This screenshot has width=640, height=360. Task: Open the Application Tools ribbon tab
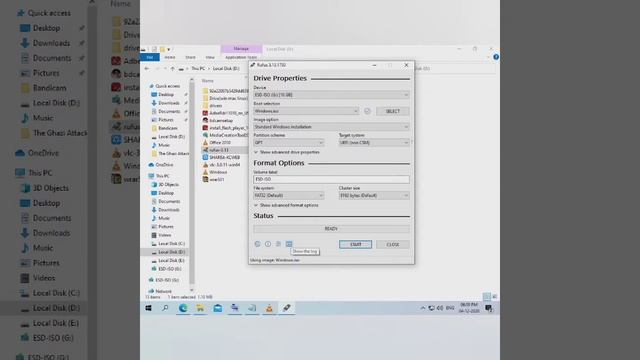241,58
